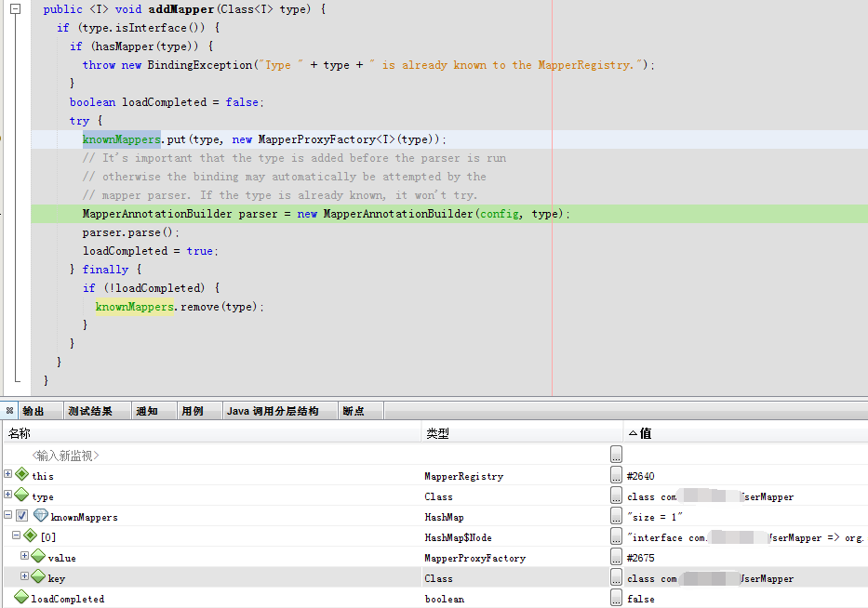Click the HashMap$Node type cell
The image size is (868, 608).
point(458,537)
